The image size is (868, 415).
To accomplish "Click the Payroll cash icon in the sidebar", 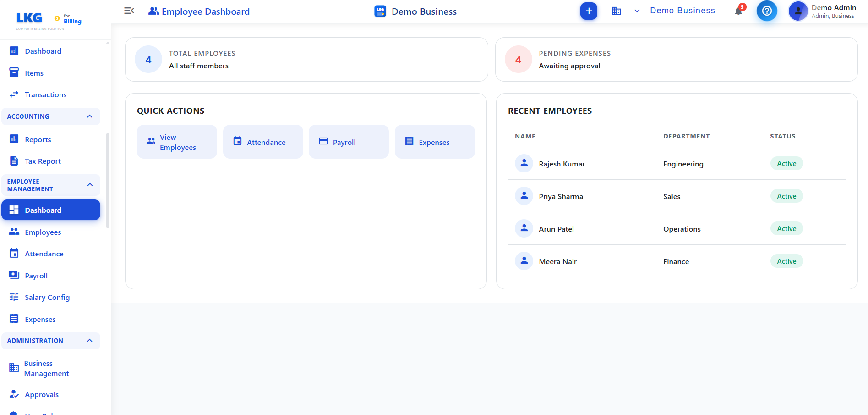I will [14, 275].
